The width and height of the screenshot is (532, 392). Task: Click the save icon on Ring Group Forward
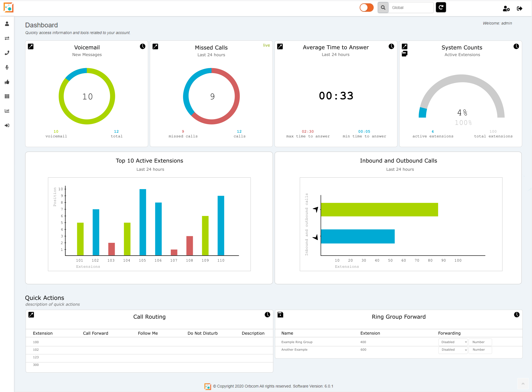[281, 315]
